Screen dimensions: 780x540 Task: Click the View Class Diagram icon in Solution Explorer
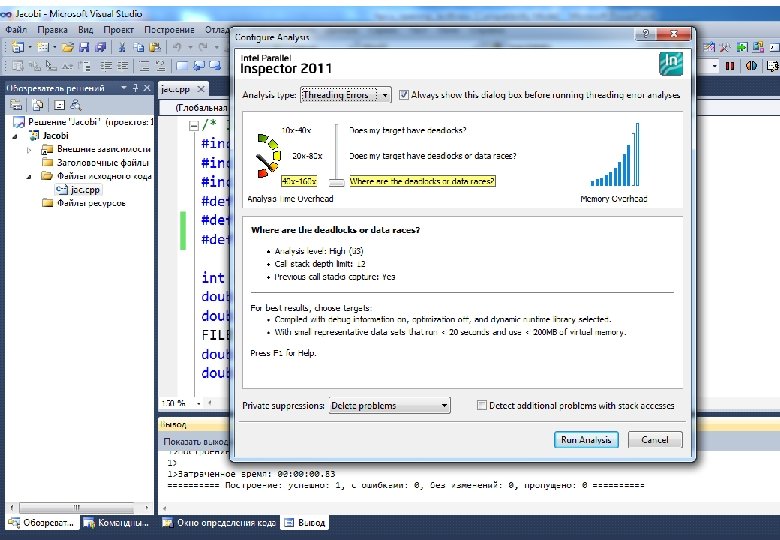(76, 105)
